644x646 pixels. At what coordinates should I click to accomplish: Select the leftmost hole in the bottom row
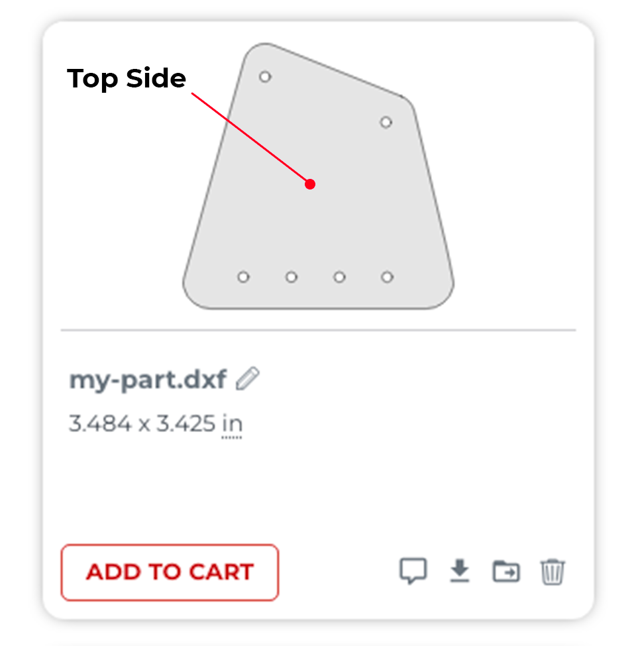click(243, 277)
